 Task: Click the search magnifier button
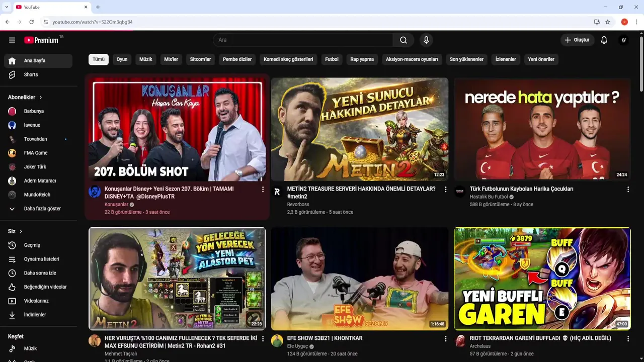tap(404, 40)
